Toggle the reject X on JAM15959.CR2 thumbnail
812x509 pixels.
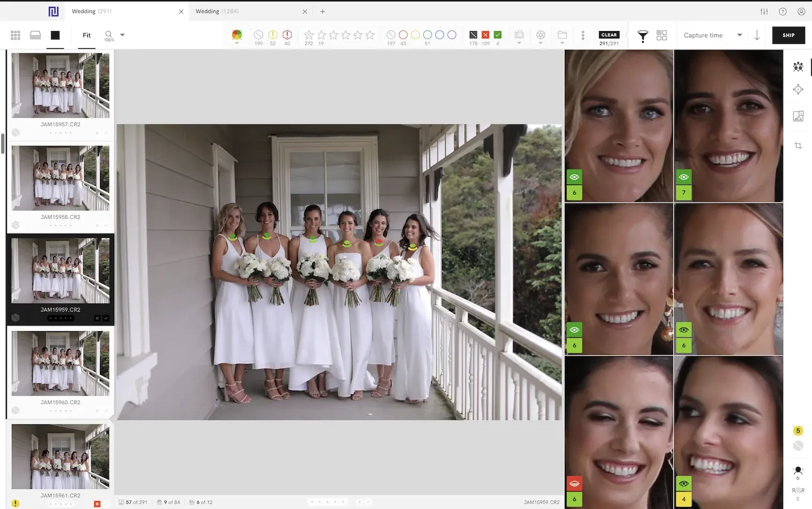pyautogui.click(x=97, y=318)
